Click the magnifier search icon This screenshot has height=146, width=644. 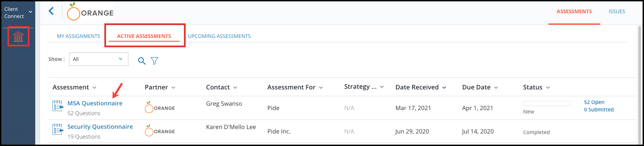click(x=142, y=61)
